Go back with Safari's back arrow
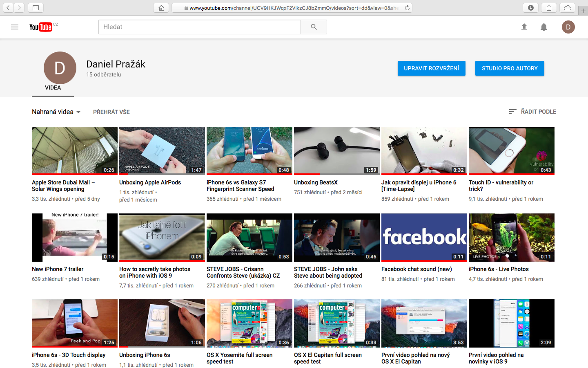Viewport: 588px width, 368px height. pyautogui.click(x=8, y=8)
